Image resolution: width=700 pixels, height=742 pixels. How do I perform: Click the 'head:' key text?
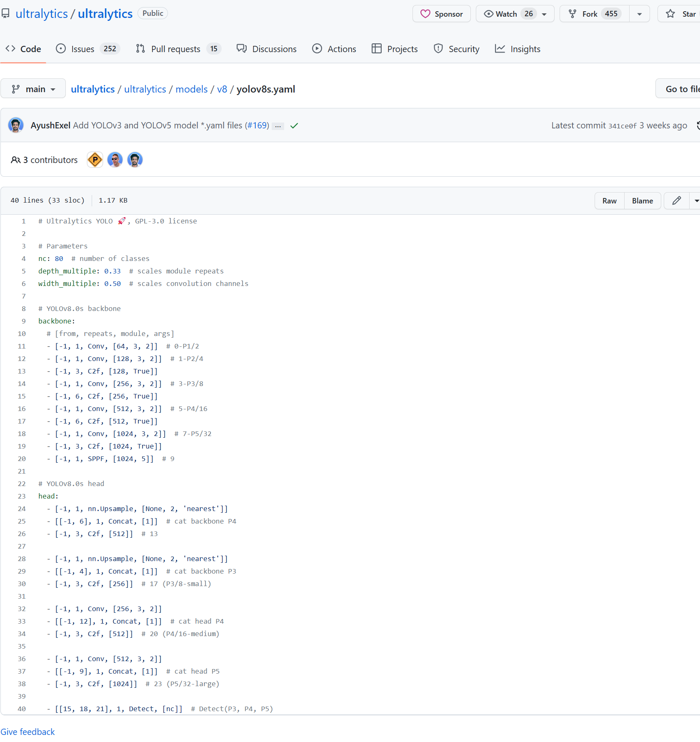tap(48, 496)
